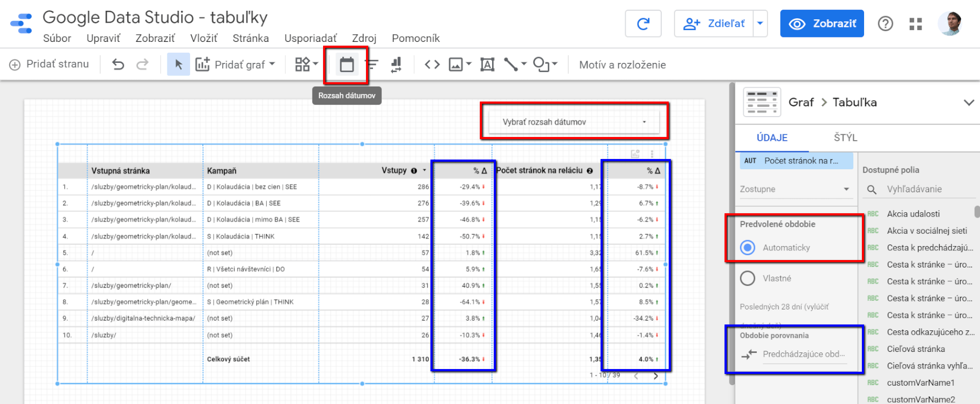The width and height of the screenshot is (980, 404).
Task: Click the Zdieľať share button
Action: click(714, 24)
